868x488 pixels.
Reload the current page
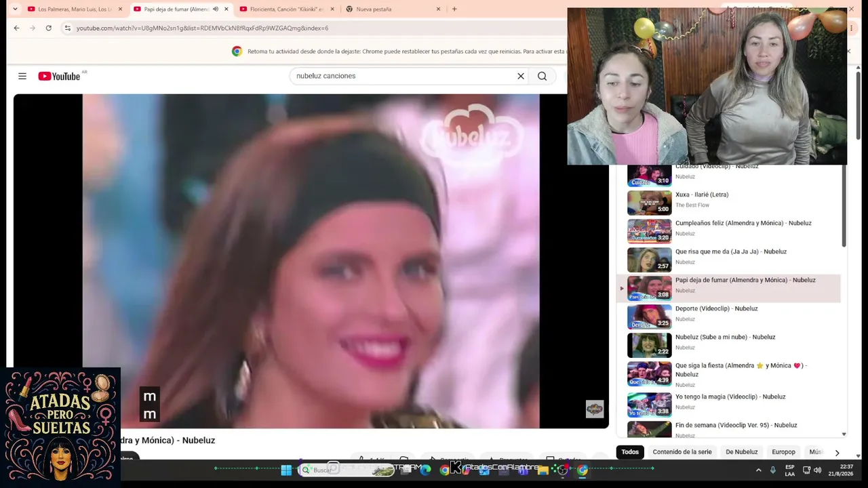pos(49,28)
